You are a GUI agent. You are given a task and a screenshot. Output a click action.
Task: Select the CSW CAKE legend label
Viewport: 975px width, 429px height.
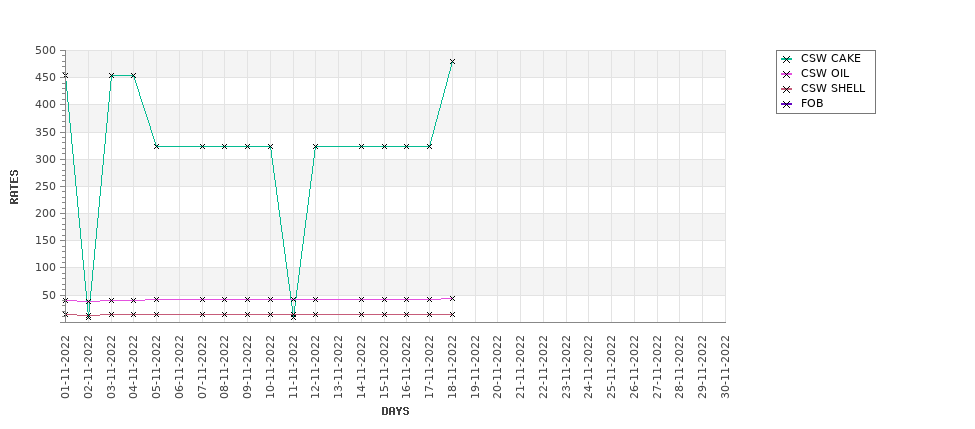[831, 58]
